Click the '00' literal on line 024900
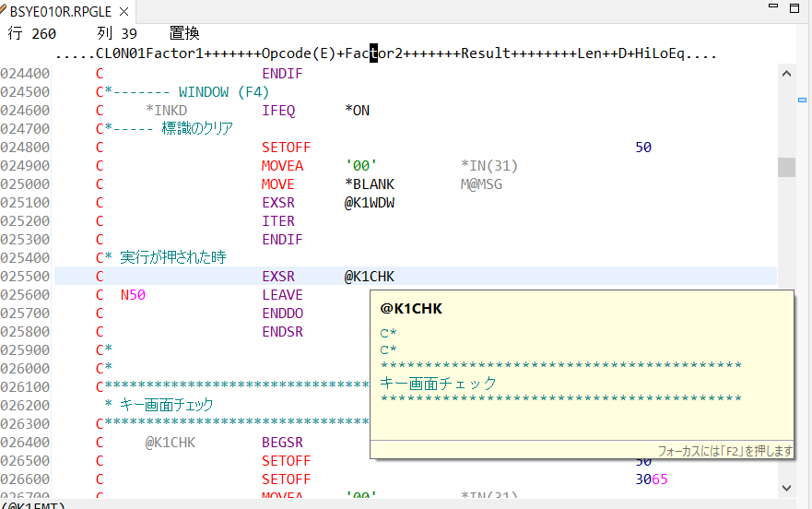 tap(361, 166)
